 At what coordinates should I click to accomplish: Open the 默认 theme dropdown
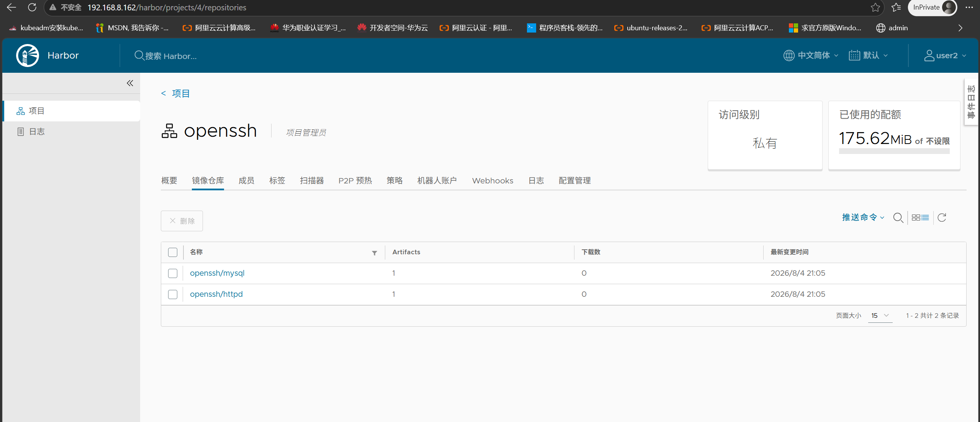coord(868,56)
